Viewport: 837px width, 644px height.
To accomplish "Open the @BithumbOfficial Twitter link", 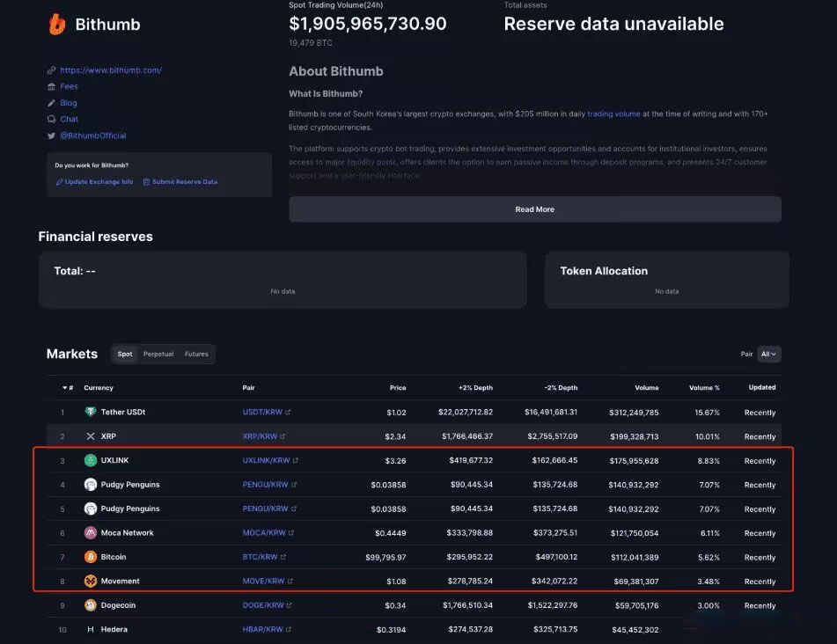I will 92,135.
